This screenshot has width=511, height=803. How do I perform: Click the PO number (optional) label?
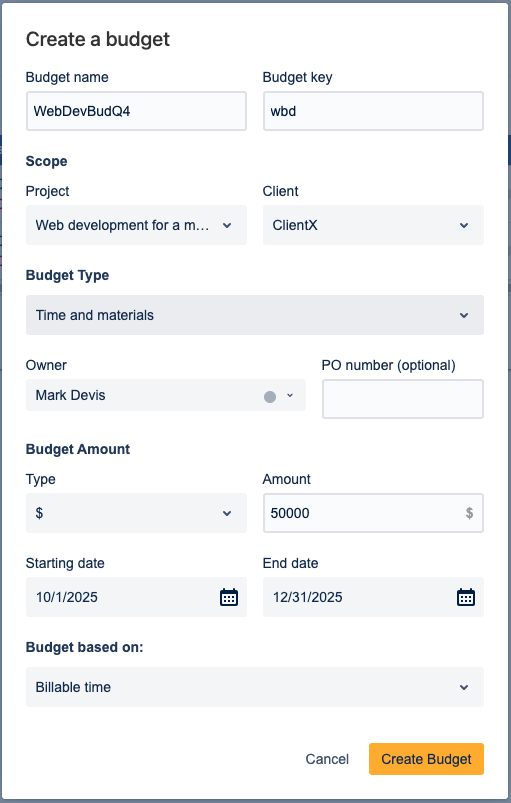click(389, 365)
